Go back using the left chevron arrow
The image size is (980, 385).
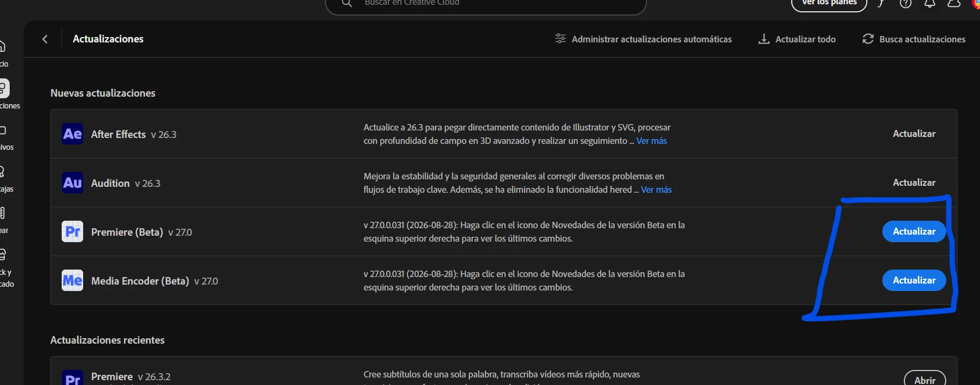[45, 39]
